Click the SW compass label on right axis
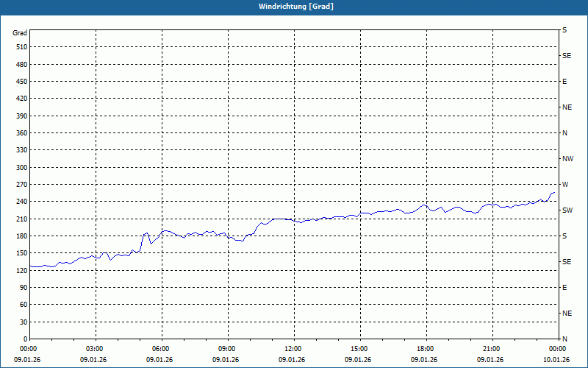This screenshot has width=588, height=368. [x=567, y=210]
